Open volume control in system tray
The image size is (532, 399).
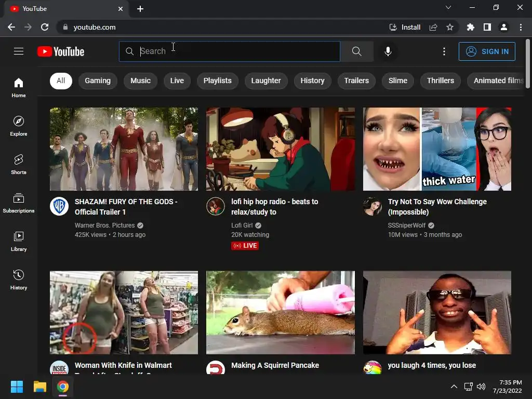coord(481,387)
